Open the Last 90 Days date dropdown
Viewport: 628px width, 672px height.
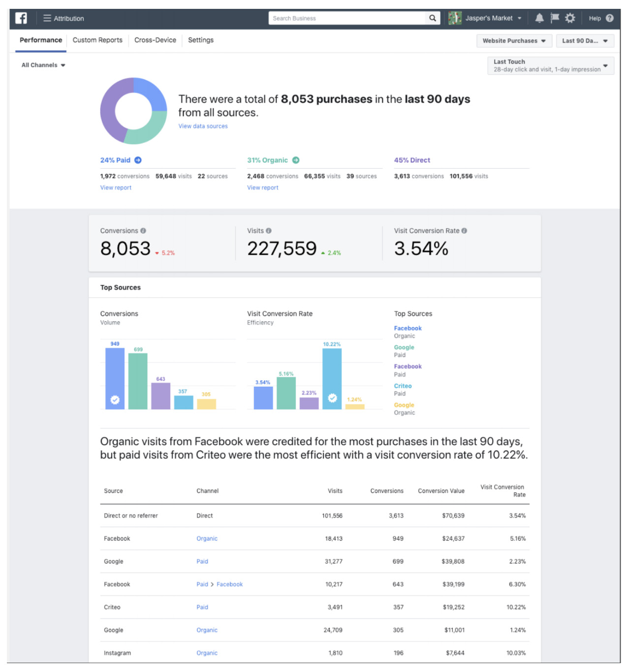pos(585,41)
